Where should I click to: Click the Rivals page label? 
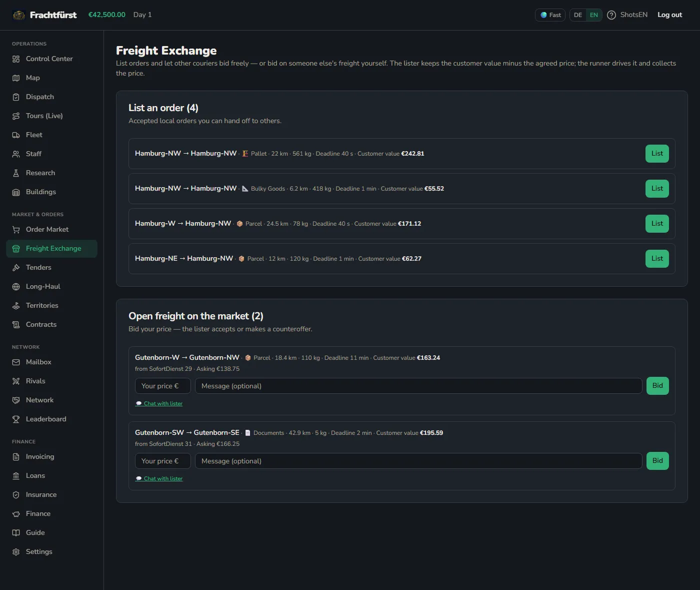point(35,381)
